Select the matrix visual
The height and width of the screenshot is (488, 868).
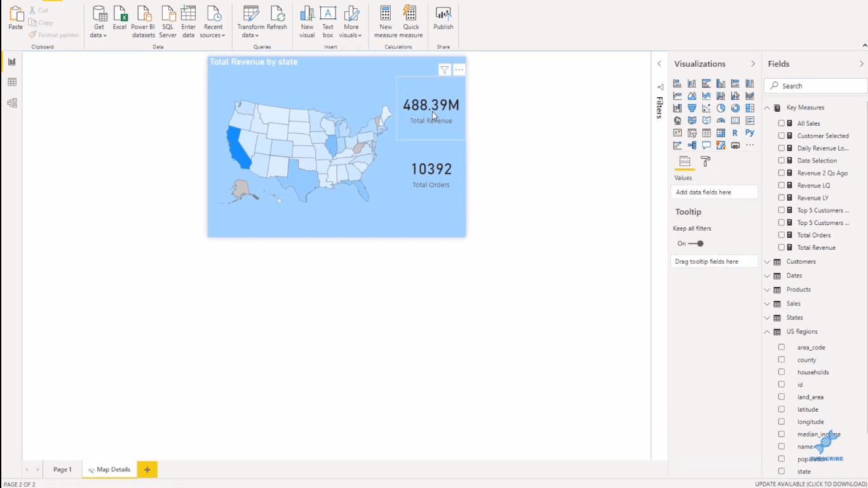point(721,133)
